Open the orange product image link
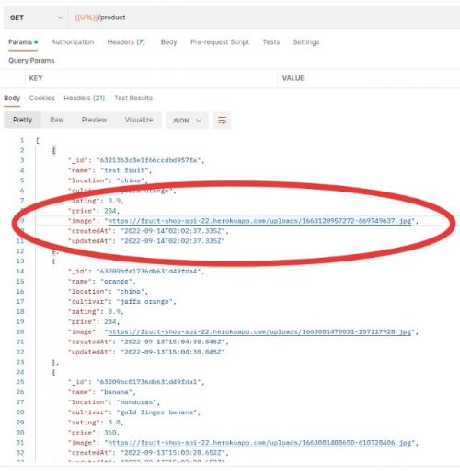 [259, 331]
